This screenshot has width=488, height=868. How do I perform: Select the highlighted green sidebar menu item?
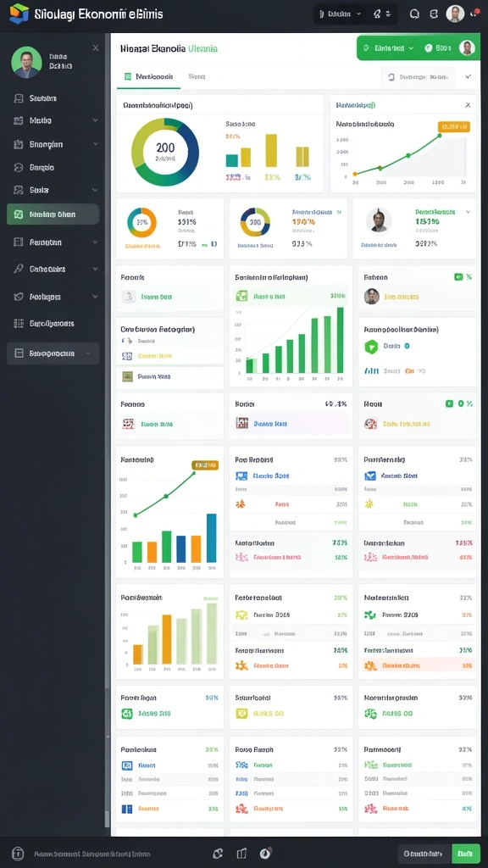[53, 214]
